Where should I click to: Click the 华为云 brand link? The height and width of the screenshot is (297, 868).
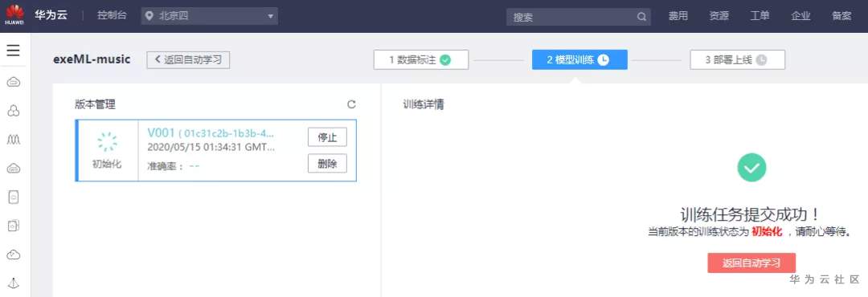tap(51, 15)
